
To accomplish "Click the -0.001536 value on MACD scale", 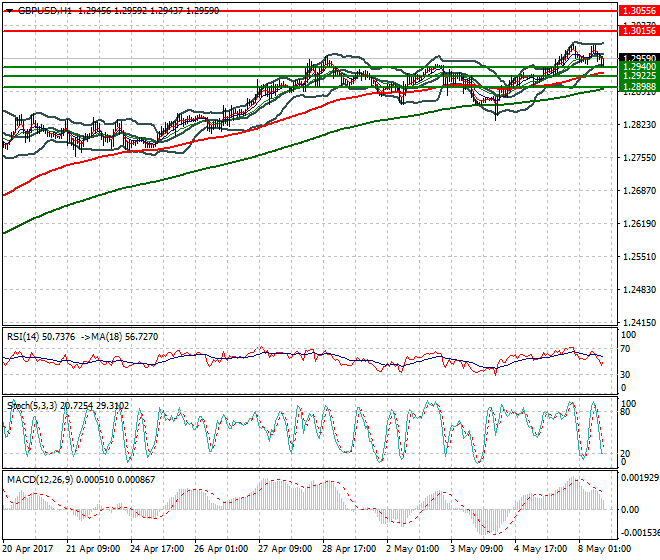I will pos(640,533).
